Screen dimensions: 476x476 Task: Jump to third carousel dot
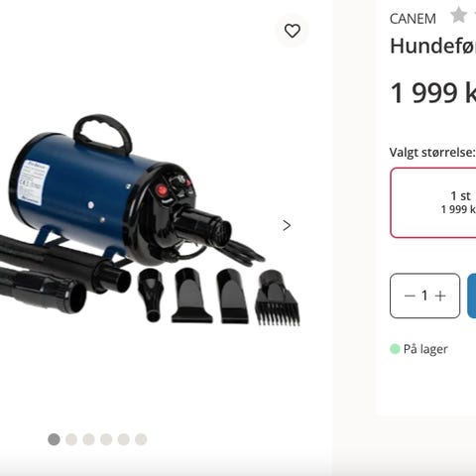[88, 439]
